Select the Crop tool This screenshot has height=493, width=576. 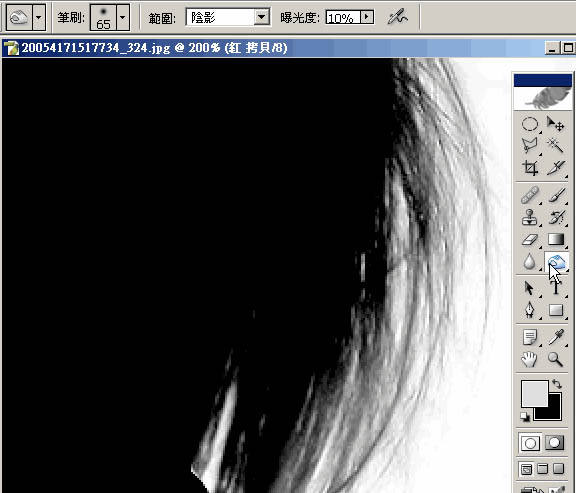(530, 168)
